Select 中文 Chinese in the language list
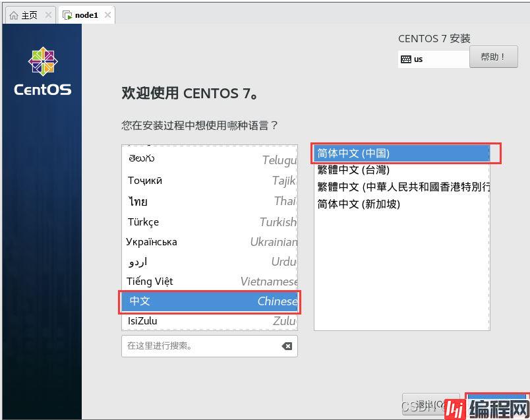This screenshot has height=420, width=530. [210, 301]
